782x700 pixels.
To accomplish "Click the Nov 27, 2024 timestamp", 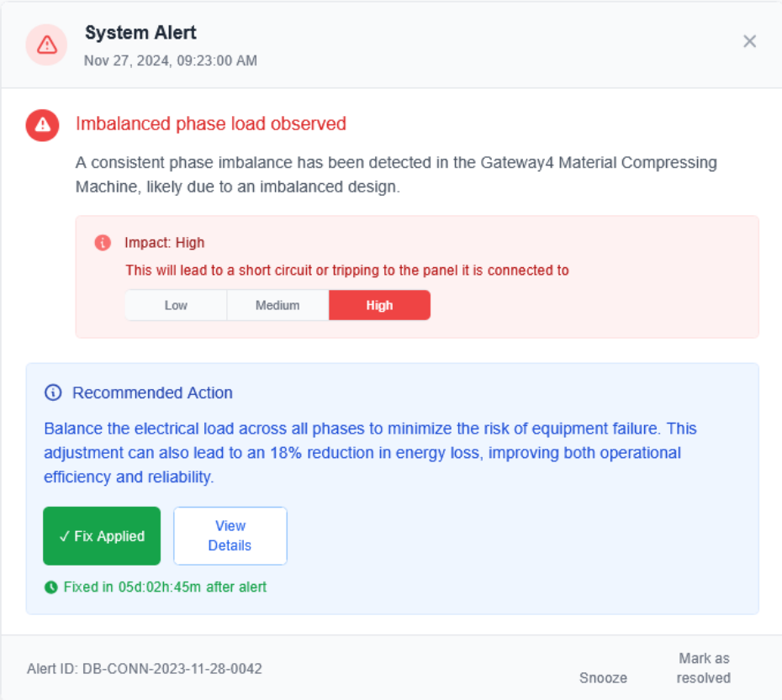I will (x=171, y=61).
